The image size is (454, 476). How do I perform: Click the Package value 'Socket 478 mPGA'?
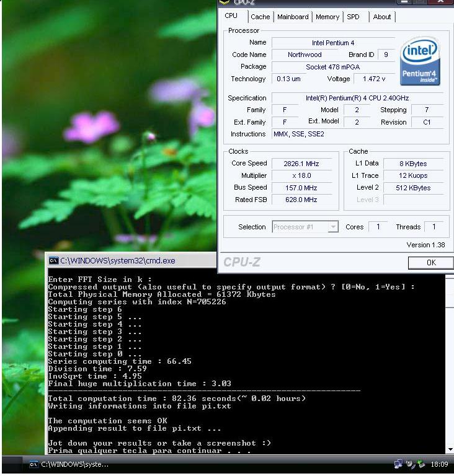pos(333,67)
